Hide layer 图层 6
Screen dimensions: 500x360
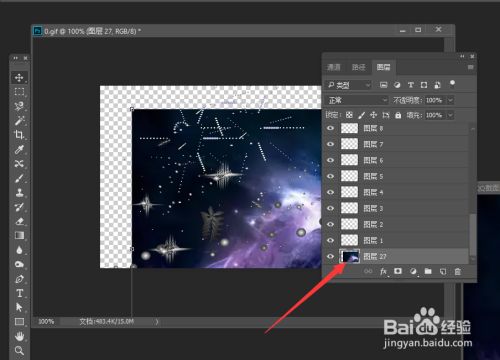point(330,160)
